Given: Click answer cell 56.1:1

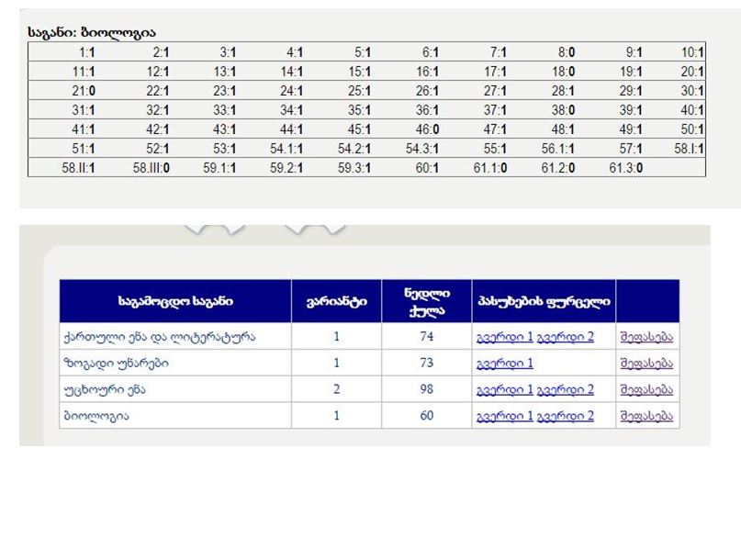Looking at the screenshot, I should pyautogui.click(x=558, y=149).
